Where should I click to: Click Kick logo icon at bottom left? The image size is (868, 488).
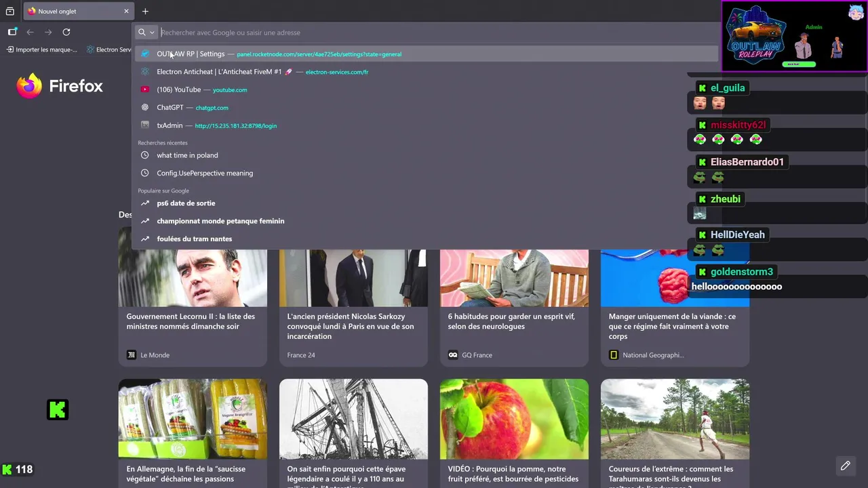(58, 409)
